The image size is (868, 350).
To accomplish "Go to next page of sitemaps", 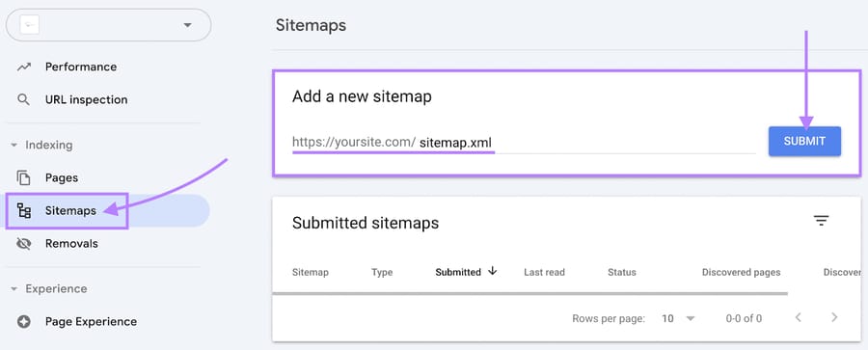I will click(834, 317).
